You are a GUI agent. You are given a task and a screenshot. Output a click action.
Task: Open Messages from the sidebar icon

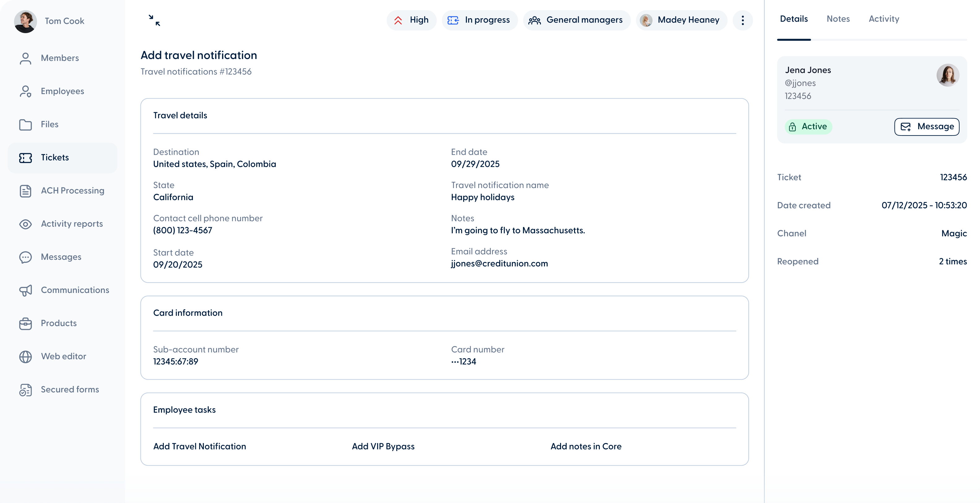pos(25,257)
